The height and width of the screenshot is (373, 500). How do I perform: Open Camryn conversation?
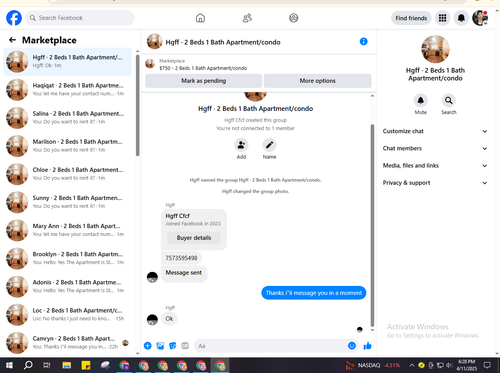tap(67, 343)
